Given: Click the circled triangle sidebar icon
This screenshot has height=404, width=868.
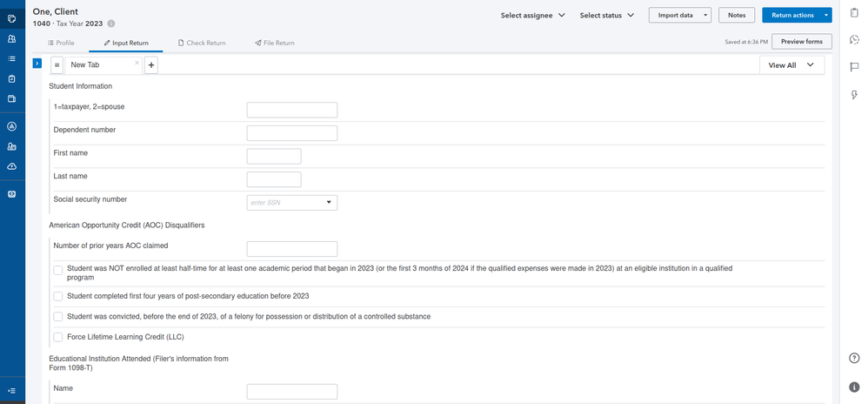Looking at the screenshot, I should click(x=11, y=126).
